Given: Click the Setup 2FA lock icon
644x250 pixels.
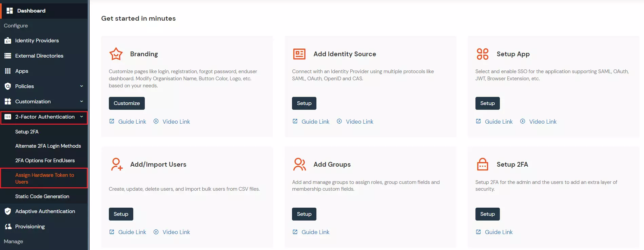Looking at the screenshot, I should [x=482, y=164].
